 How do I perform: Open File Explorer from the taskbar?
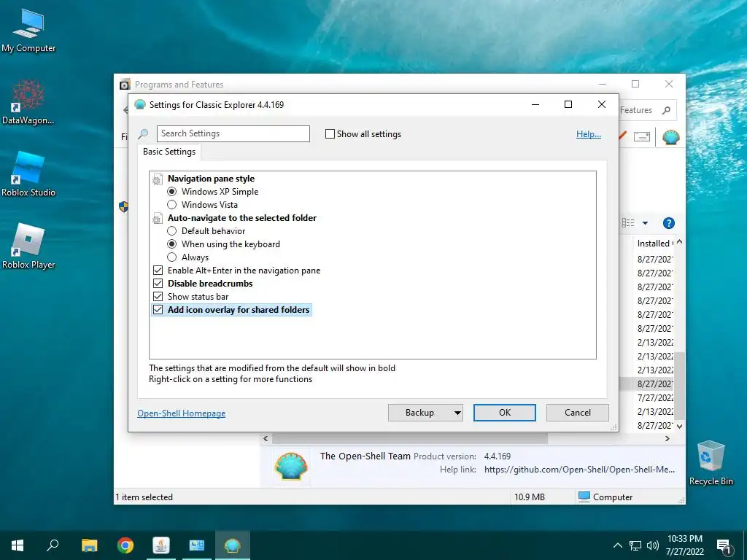(x=89, y=545)
